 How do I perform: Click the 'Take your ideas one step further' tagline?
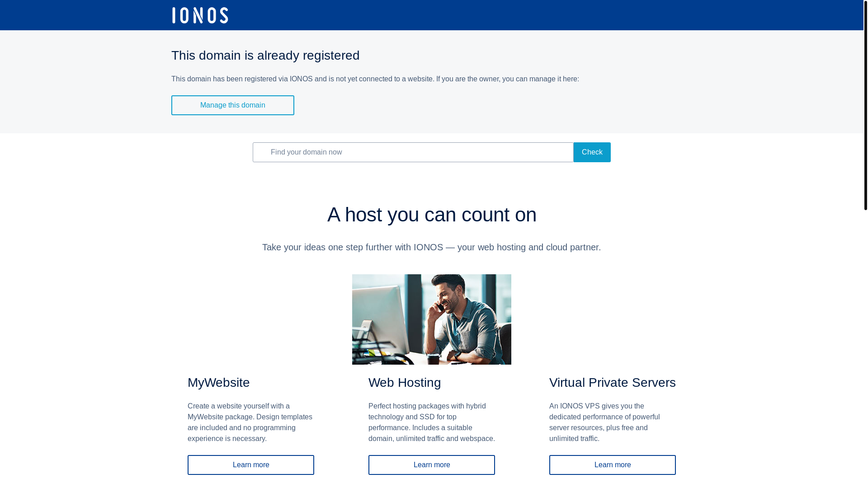(x=432, y=247)
